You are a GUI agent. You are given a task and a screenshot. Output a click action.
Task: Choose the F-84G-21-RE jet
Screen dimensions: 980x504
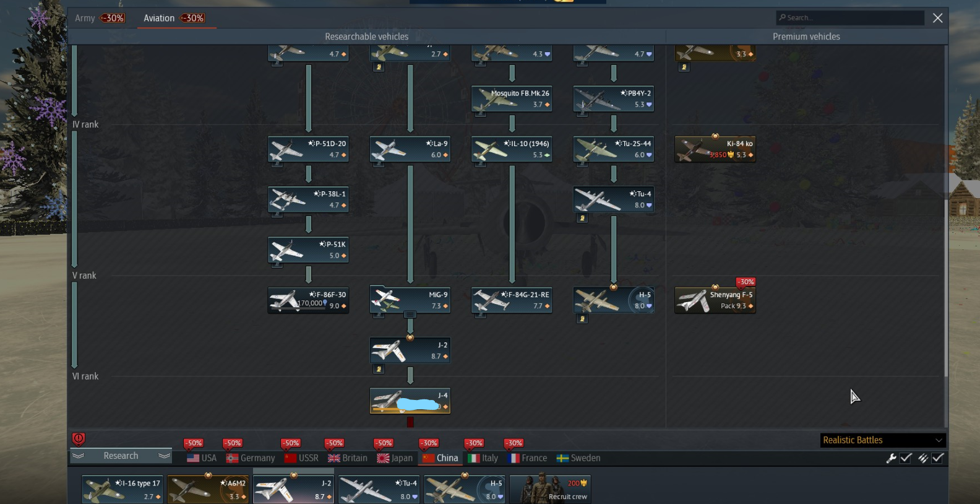click(x=512, y=300)
